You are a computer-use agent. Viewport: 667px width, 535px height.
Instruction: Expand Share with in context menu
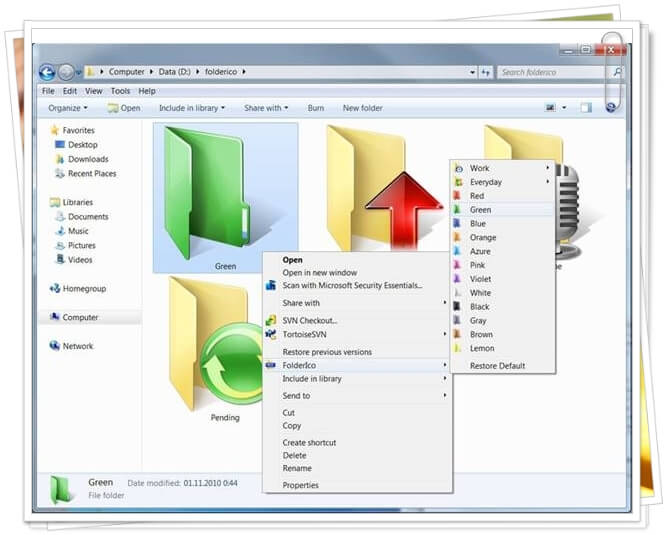click(x=357, y=303)
